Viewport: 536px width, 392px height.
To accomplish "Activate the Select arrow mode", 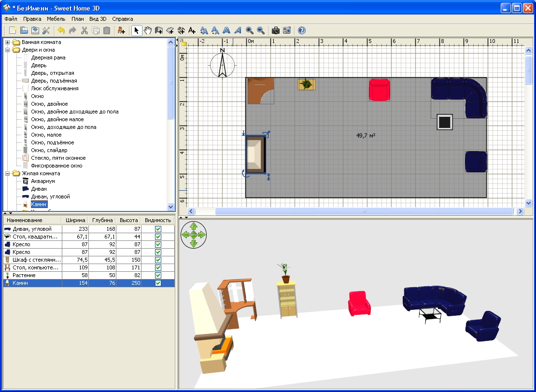I will pos(136,30).
